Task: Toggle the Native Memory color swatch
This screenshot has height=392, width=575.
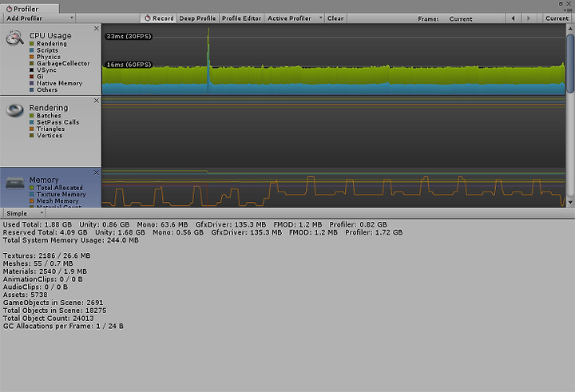Action: 32,83
